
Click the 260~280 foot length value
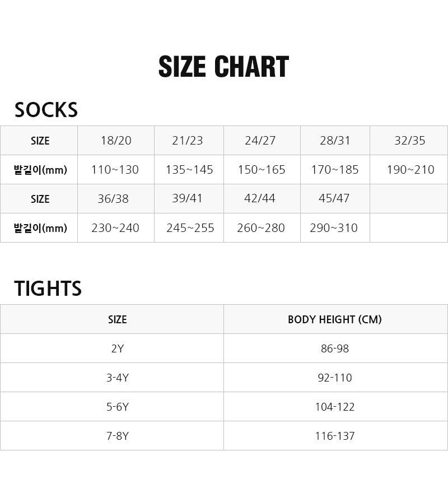tap(261, 228)
